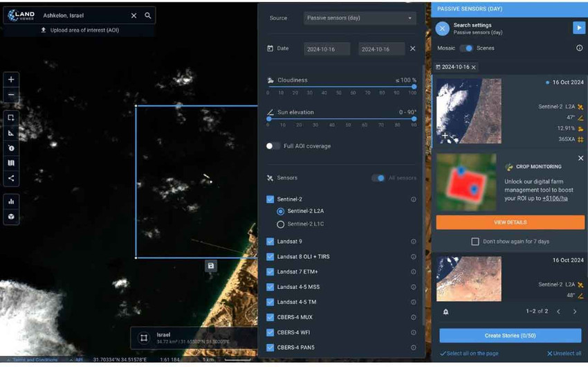Click the Sun elevation left slider handle
This screenshot has height=367, width=588.
(x=269, y=119)
